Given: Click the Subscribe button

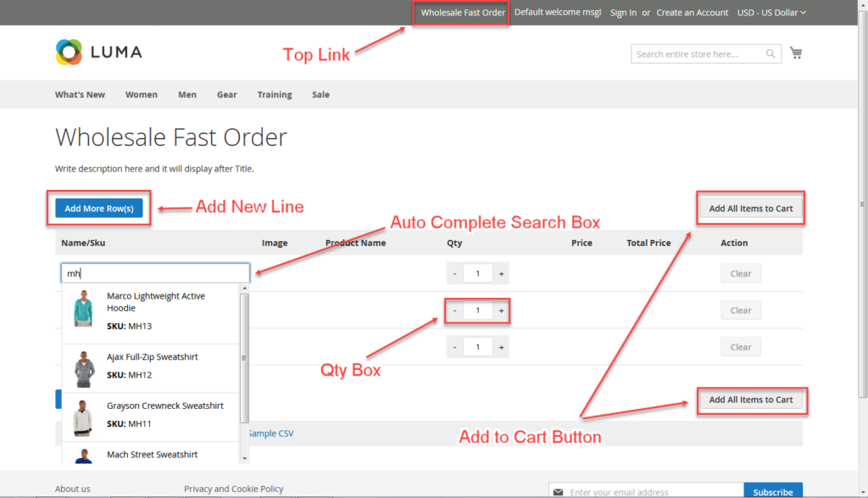Looking at the screenshot, I should tap(773, 491).
